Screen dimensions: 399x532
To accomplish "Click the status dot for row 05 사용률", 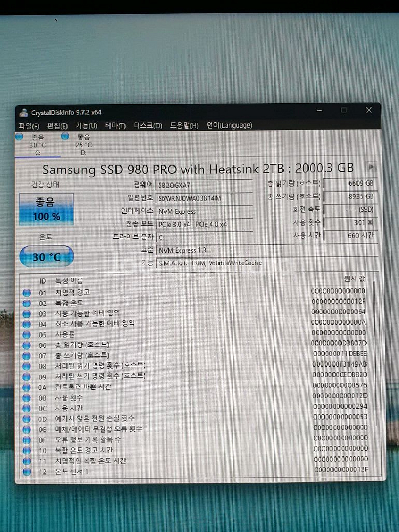I will click(27, 335).
